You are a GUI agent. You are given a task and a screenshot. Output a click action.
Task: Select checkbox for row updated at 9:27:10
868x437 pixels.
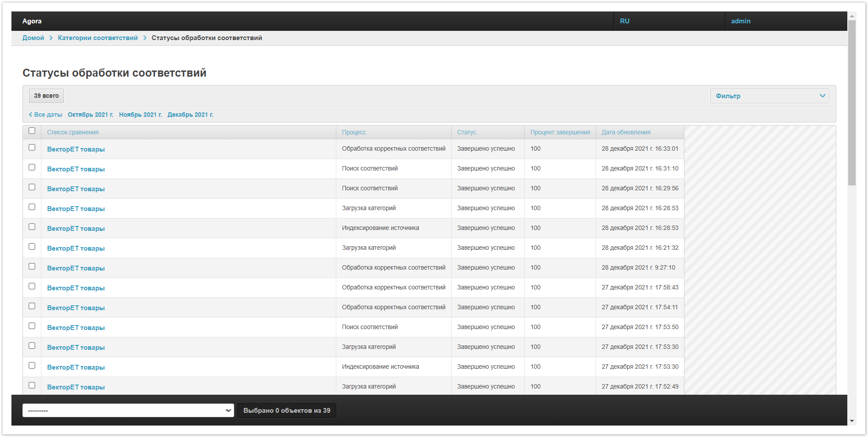click(32, 267)
